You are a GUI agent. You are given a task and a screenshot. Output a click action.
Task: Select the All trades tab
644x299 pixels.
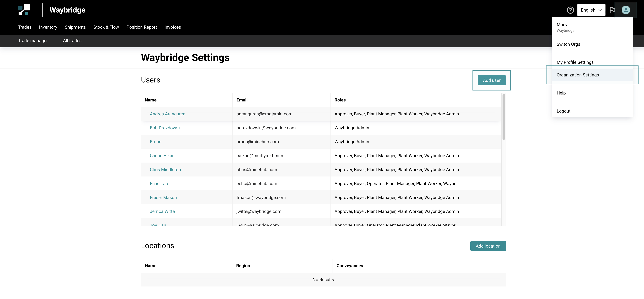[72, 41]
